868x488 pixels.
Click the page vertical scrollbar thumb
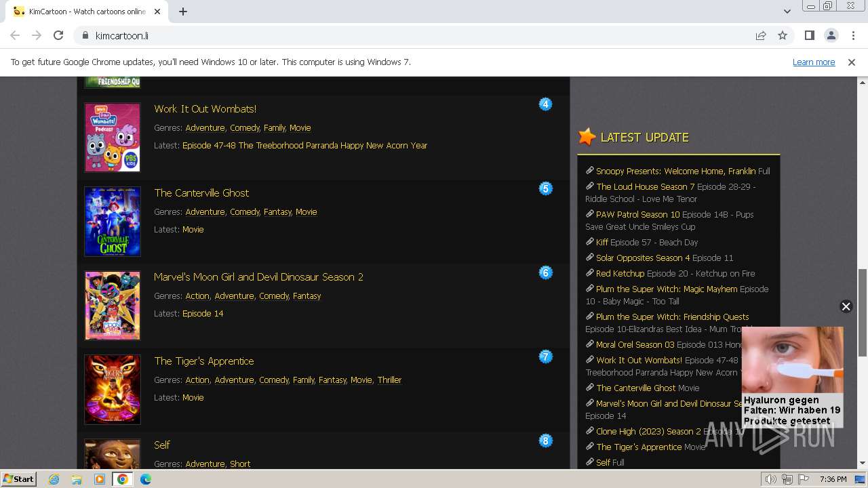[x=863, y=312]
